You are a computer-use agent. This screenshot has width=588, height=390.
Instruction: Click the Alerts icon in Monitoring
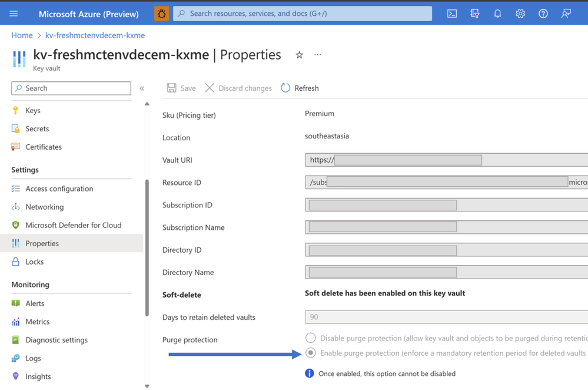pyautogui.click(x=15, y=303)
